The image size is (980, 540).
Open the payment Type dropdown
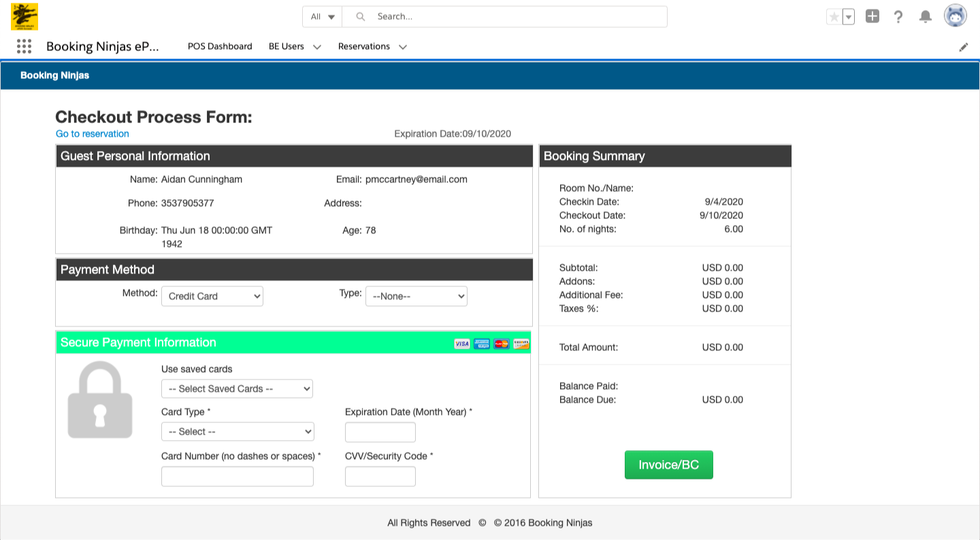pos(416,296)
